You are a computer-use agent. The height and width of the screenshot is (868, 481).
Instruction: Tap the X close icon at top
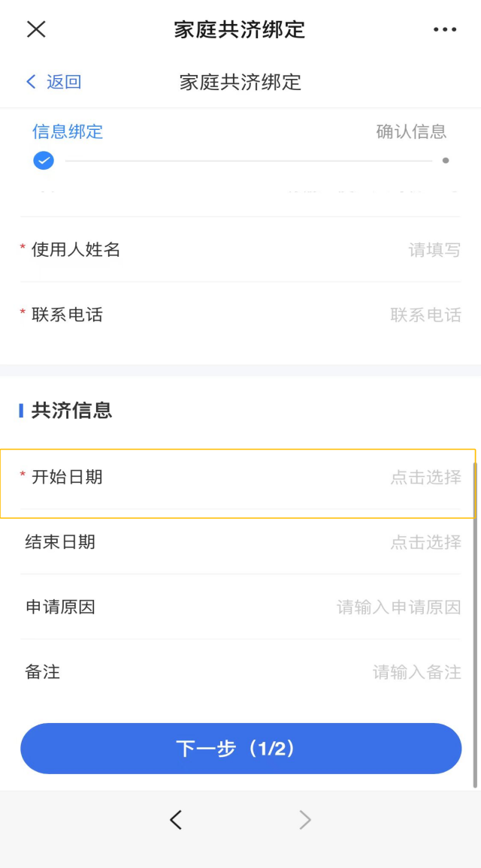[x=36, y=29]
